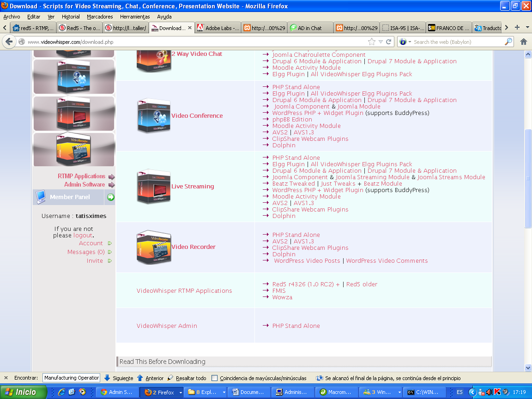The image size is (532, 399).
Task: Open the list of all tabs dropdown
Action: click(527, 28)
